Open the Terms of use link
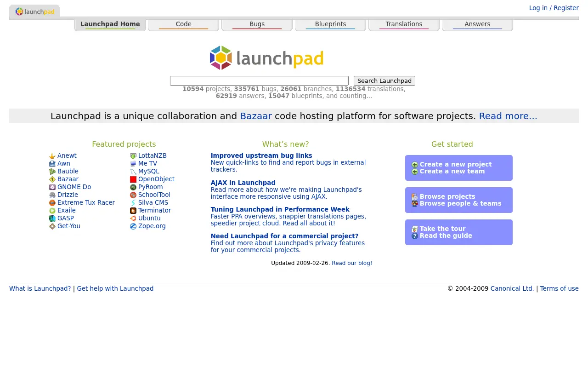Viewport: 588px width, 368px height. 559,288
